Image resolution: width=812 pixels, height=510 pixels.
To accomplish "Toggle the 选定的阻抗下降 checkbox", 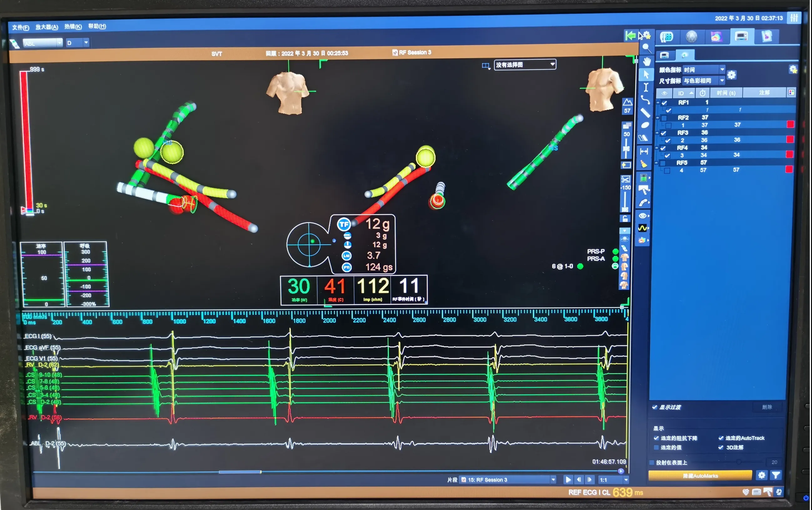I will [x=656, y=438].
